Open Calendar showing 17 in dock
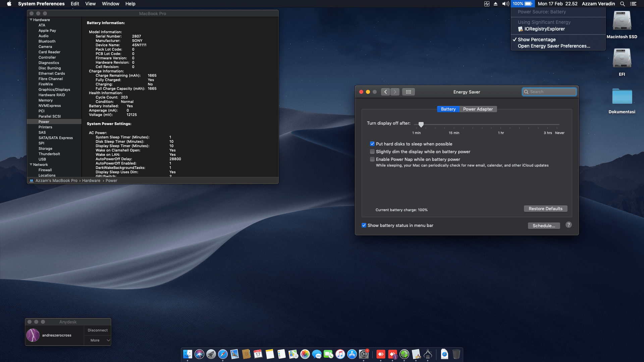Viewport: 644px width, 362px height. point(258,354)
